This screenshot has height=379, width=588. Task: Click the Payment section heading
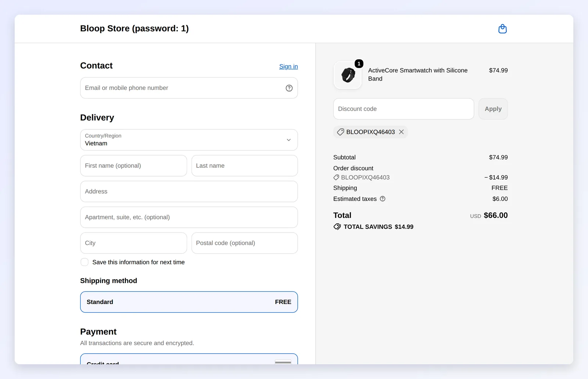point(98,332)
